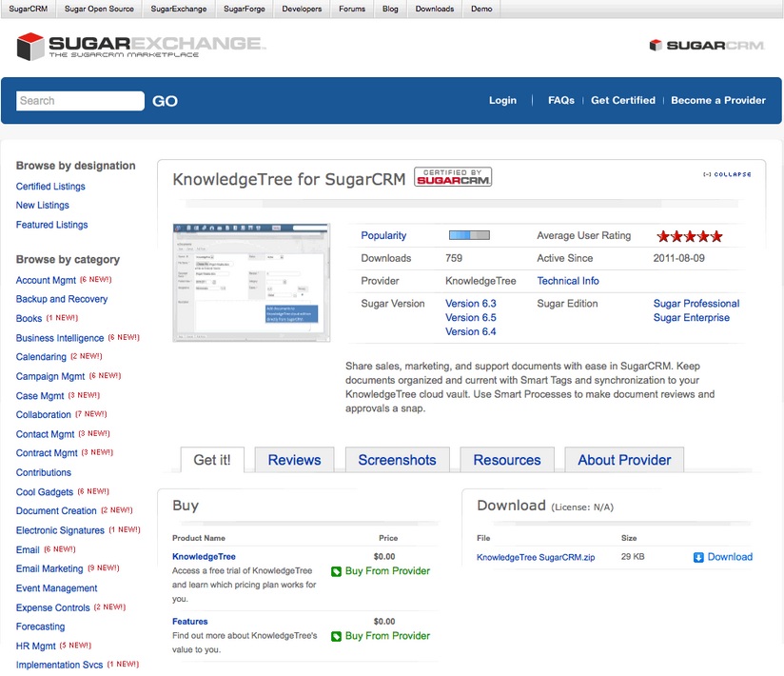Open the KnowledgeTree screenshot thumbnail
The image size is (784, 676).
click(x=251, y=283)
